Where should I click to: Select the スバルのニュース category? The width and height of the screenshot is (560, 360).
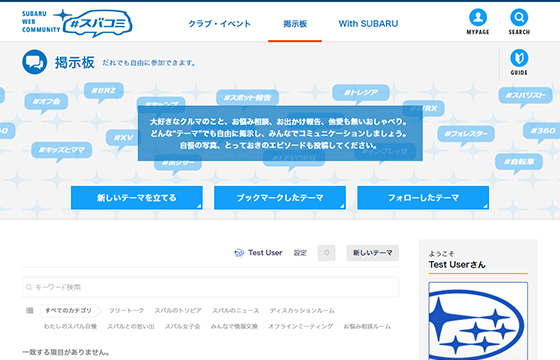coord(236,310)
